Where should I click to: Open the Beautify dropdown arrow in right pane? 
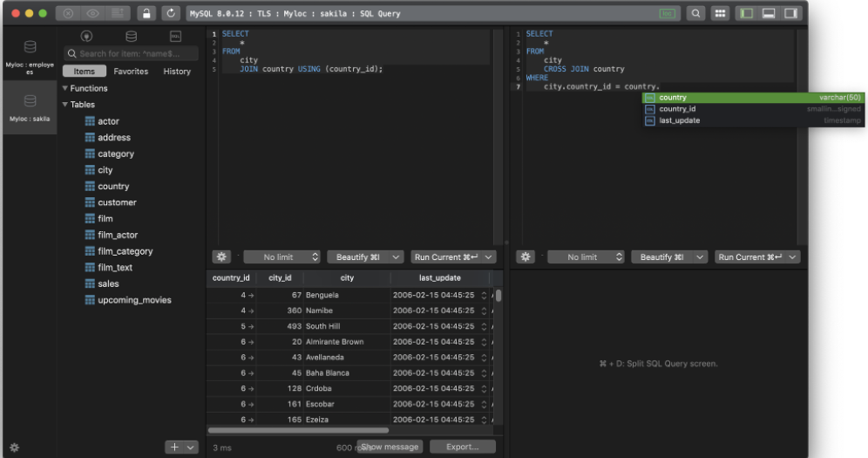[701, 257]
